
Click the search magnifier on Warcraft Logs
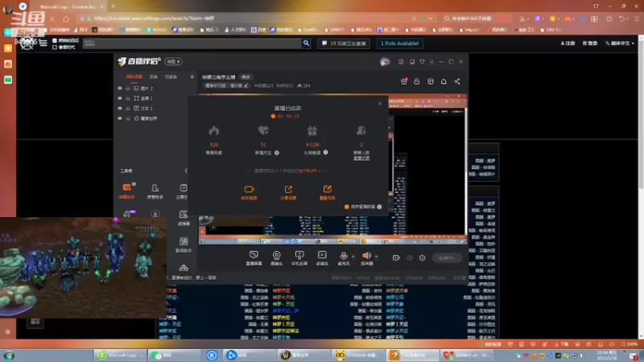[306, 43]
